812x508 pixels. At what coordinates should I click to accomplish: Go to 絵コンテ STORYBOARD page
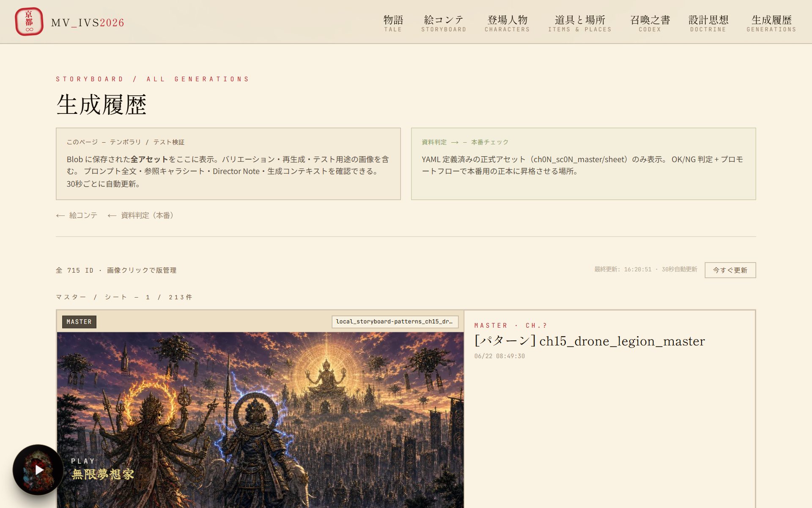(444, 23)
